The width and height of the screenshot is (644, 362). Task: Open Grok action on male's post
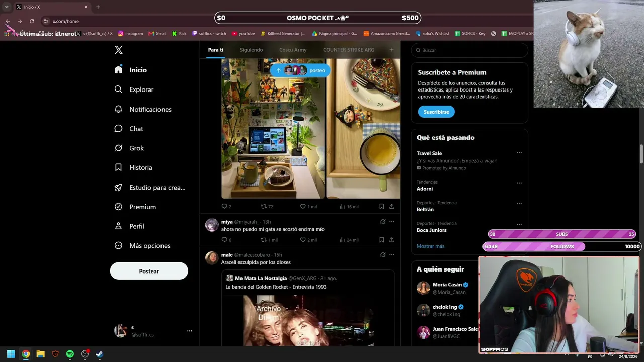coord(383,255)
